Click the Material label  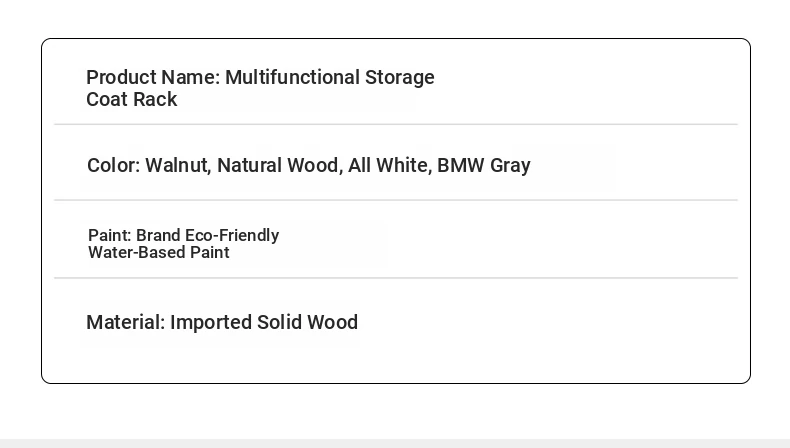tap(126, 323)
